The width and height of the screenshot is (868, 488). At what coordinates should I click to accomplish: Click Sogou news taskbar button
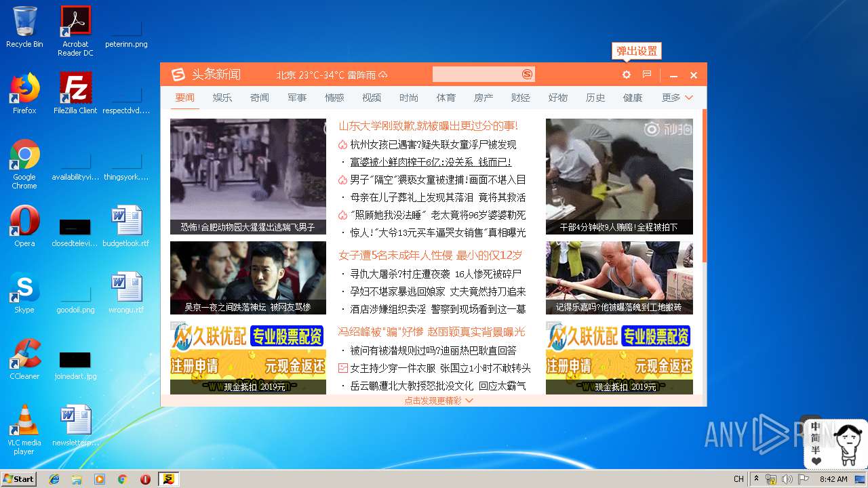pos(168,479)
